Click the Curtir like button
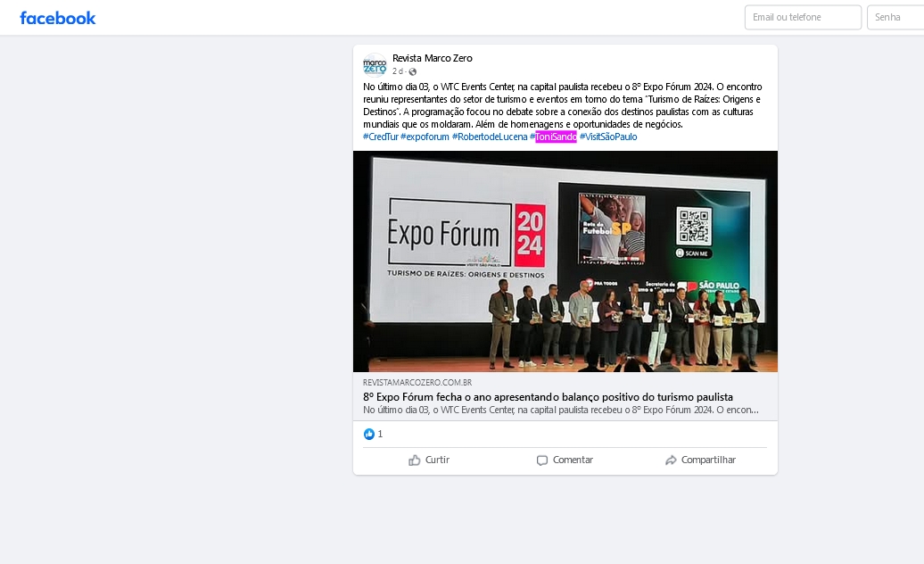 point(429,460)
